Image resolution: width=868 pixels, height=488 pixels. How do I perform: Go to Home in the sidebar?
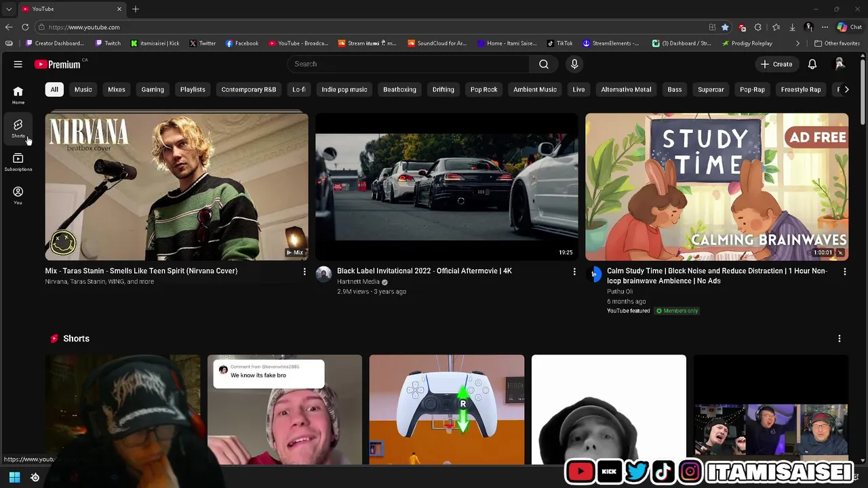[x=18, y=95]
